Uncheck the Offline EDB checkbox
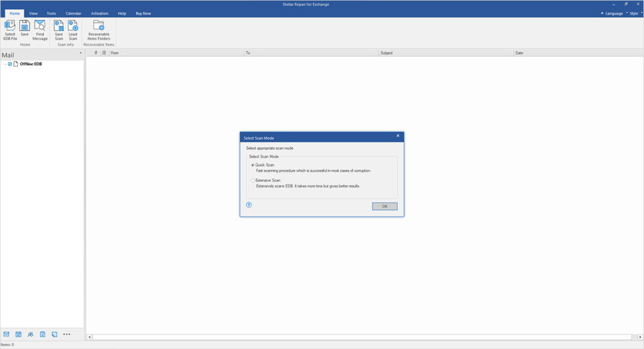Screen dimensions: 644x349 point(10,64)
